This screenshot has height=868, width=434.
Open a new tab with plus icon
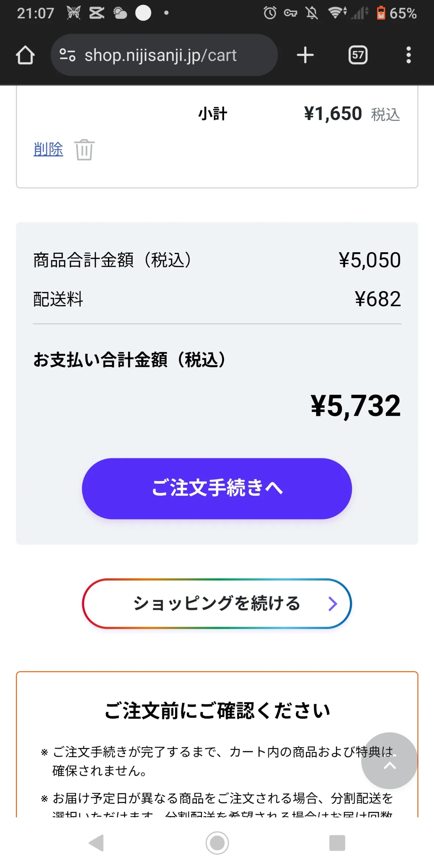pyautogui.click(x=305, y=55)
